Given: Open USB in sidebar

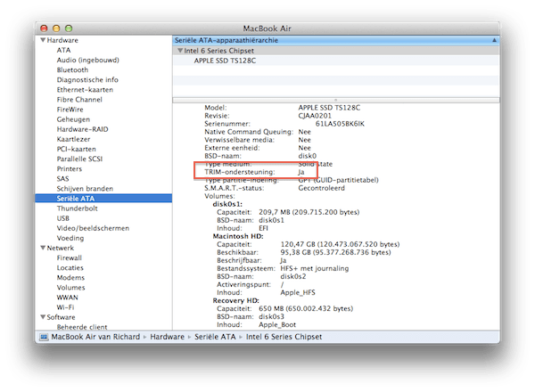Looking at the screenshot, I should coord(62,218).
